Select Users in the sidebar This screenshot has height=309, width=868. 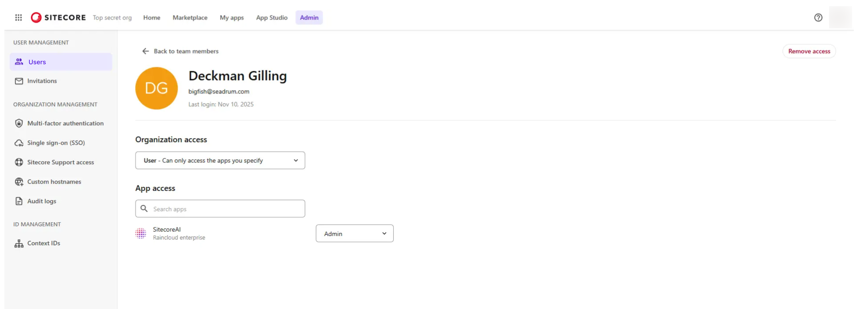(61, 62)
